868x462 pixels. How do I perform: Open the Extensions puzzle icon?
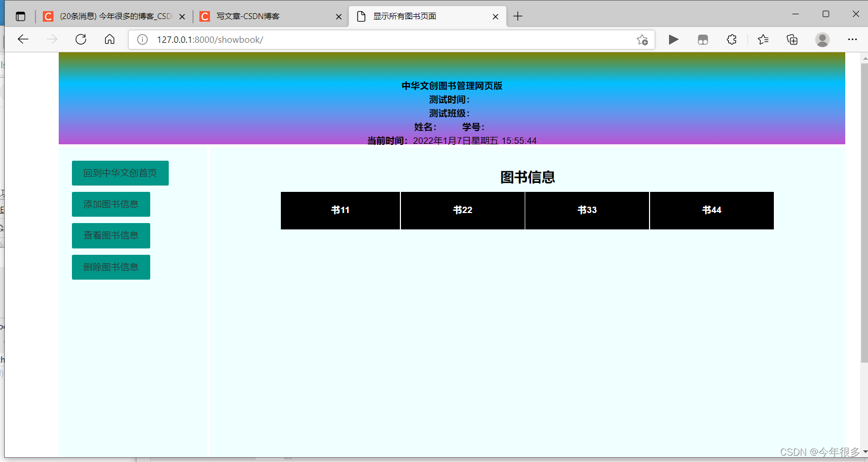(x=732, y=40)
